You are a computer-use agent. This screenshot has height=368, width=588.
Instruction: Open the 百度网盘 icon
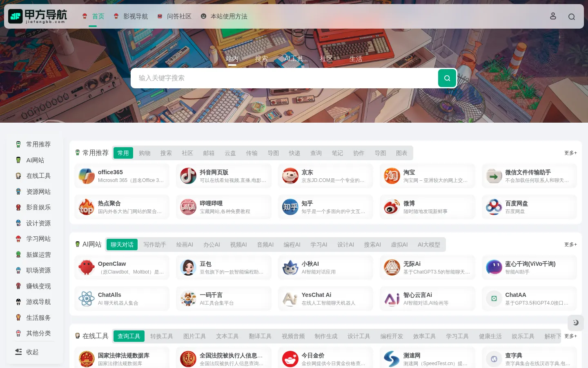(x=494, y=207)
